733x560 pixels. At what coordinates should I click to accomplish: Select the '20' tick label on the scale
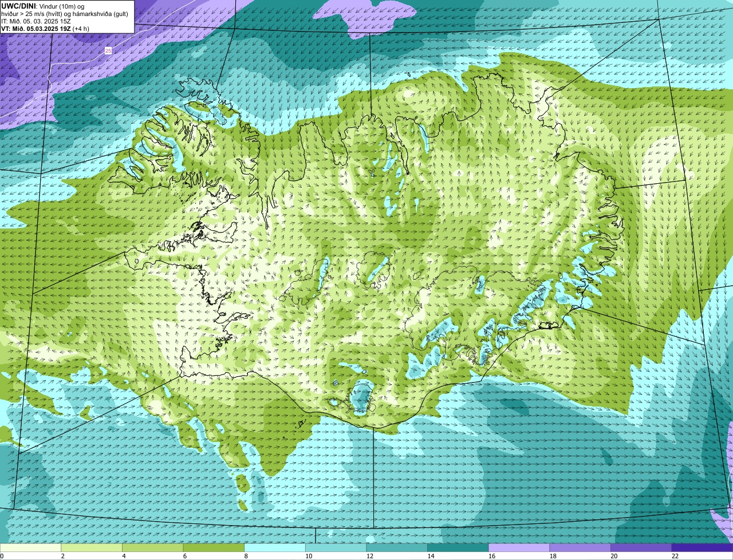(614, 556)
